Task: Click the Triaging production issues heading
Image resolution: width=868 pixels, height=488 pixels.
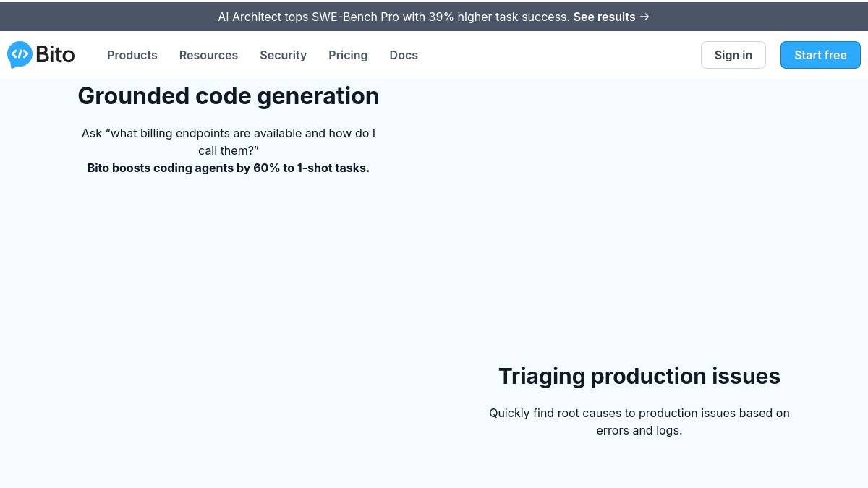Action: [639, 376]
